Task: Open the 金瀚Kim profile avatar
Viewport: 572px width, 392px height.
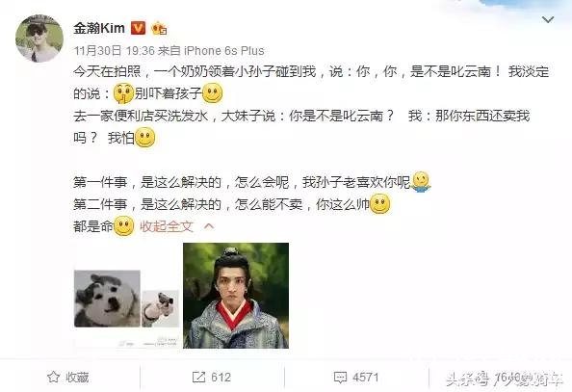Action: [39, 39]
